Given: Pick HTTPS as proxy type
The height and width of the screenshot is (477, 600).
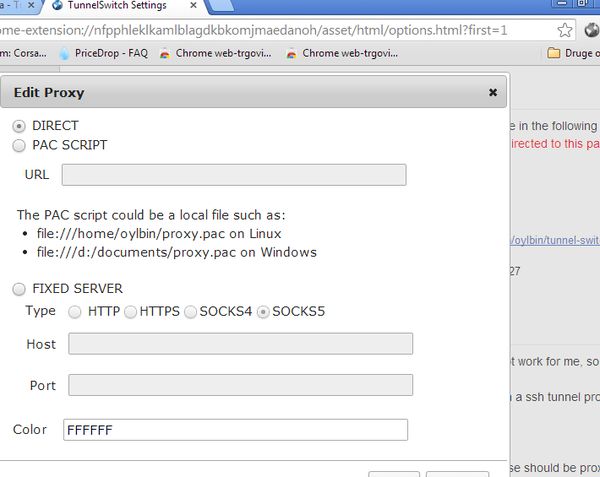Looking at the screenshot, I should click(x=130, y=312).
